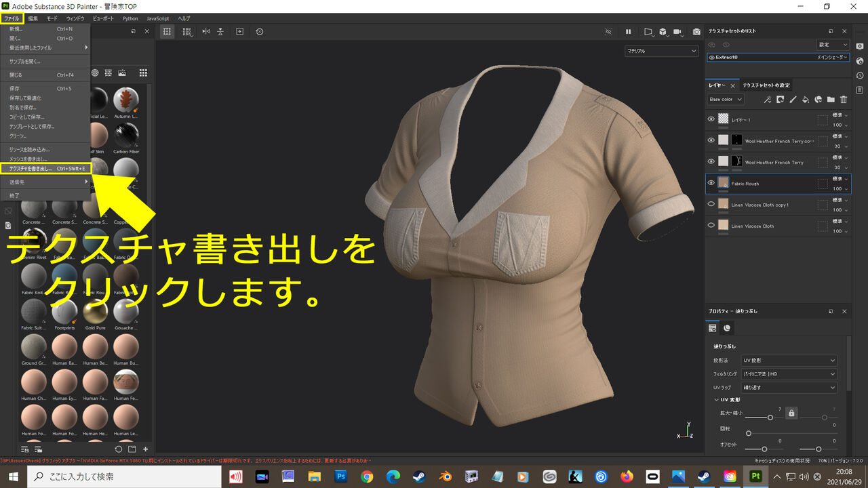Open Shader settings sphere icon in right sidebar
868x488 pixels.
tap(860, 61)
